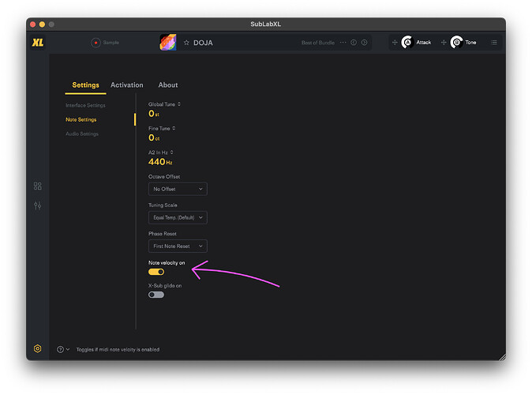Adjust the Fine Tune stepper arrows

[x=174, y=128]
